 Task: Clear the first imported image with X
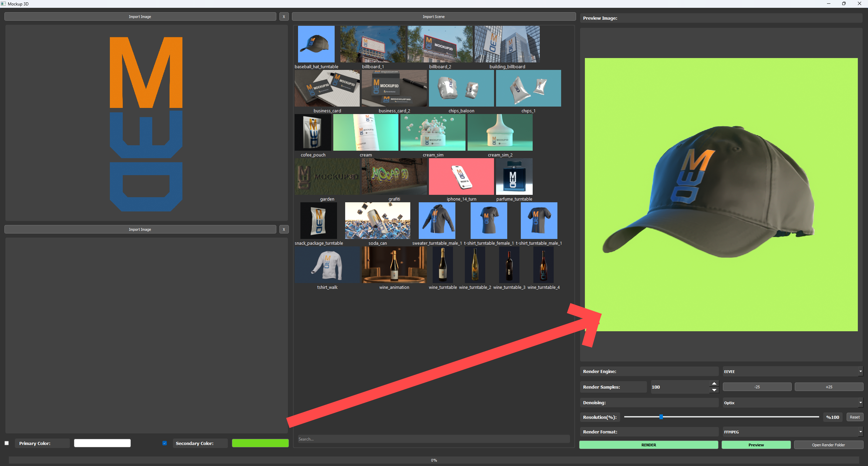tap(284, 17)
